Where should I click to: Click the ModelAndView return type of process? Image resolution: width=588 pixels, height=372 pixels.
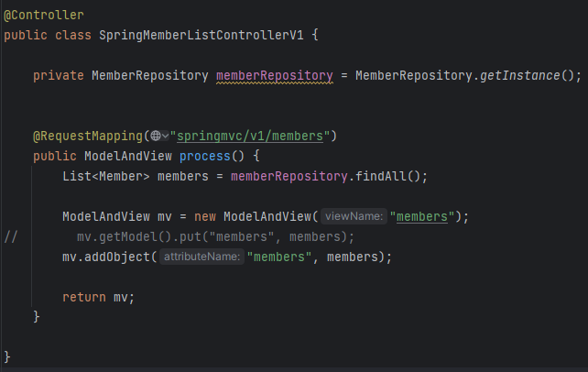(x=128, y=156)
